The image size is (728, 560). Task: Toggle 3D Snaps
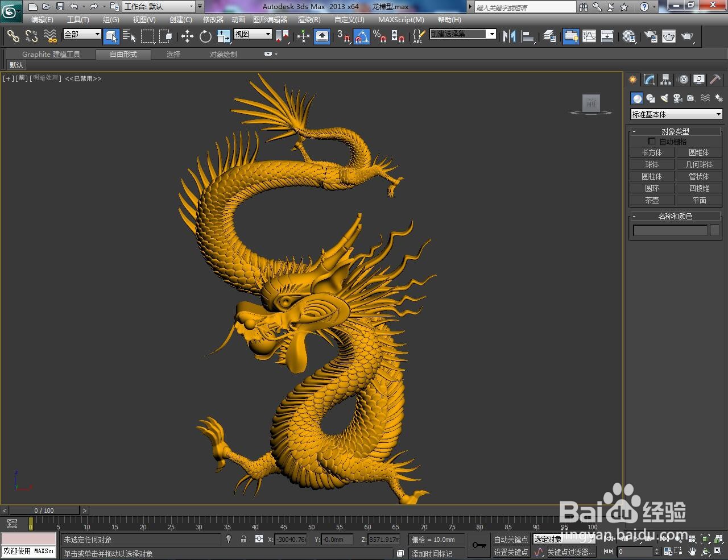tap(344, 36)
